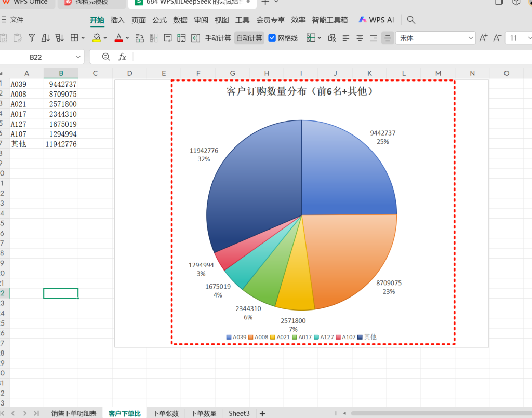Click the merge cells numbered icon

pos(181,38)
